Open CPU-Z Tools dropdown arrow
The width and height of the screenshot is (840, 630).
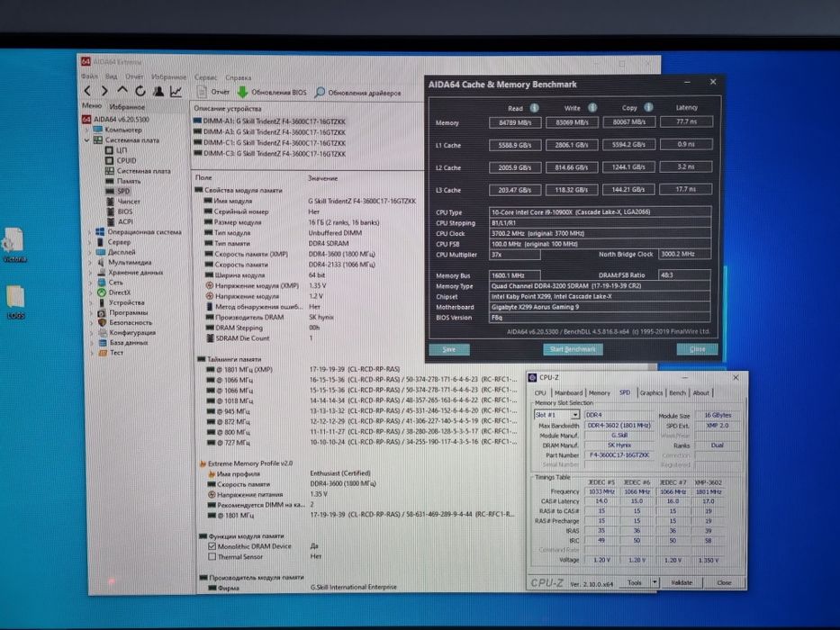[655, 582]
